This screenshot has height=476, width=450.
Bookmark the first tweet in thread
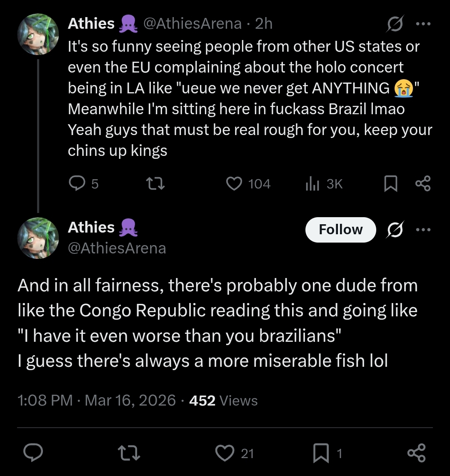point(390,184)
